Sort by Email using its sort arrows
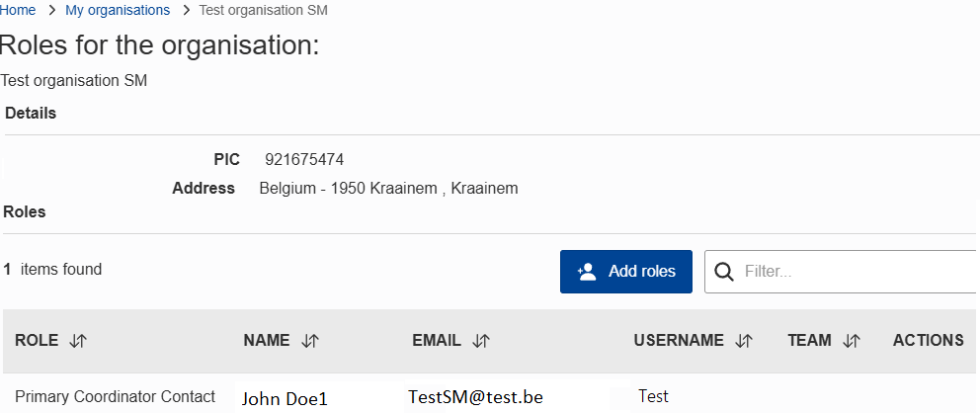The height and width of the screenshot is (413, 980). 481,341
